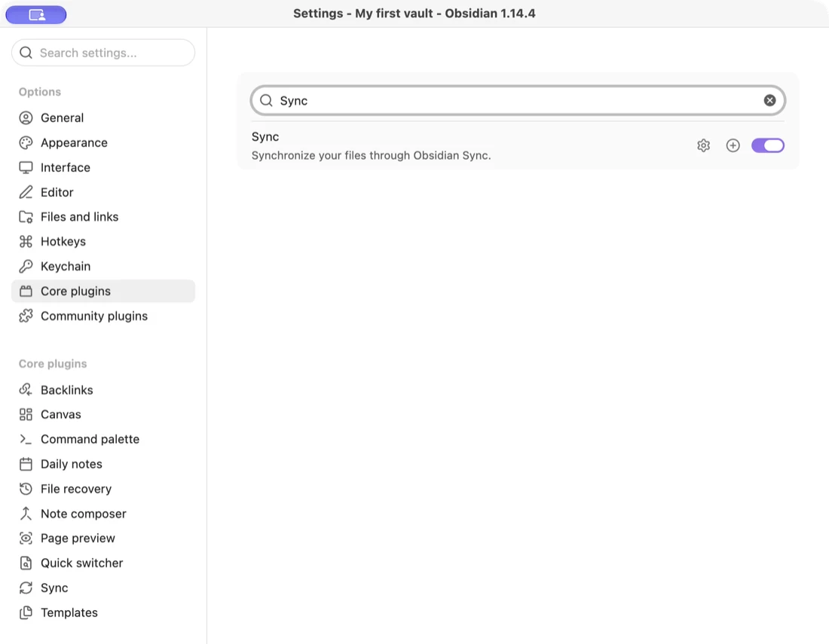Click the Files and links folder icon
Screen dimensions: 829x644
(26, 217)
